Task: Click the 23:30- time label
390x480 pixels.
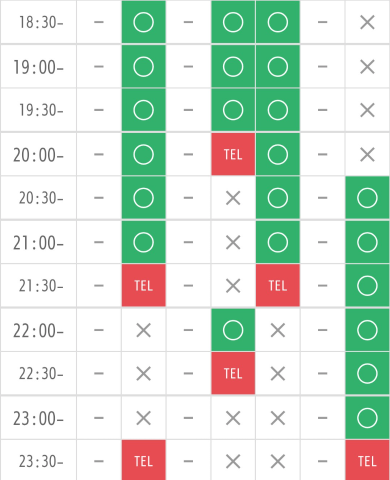Action: point(41,462)
